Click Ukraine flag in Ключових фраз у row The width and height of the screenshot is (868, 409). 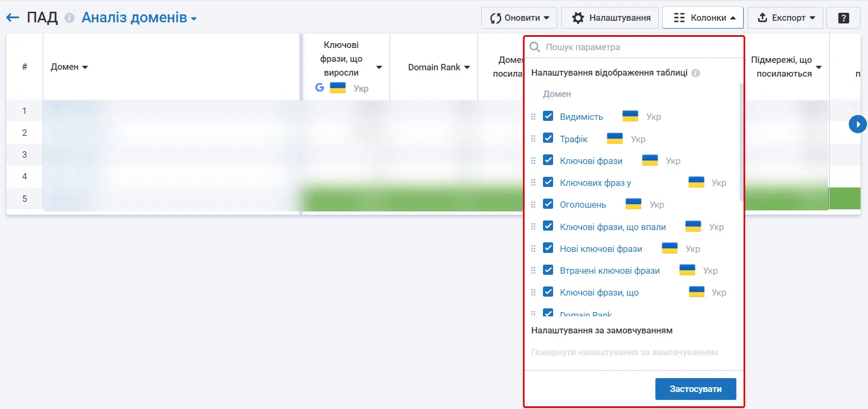point(696,182)
